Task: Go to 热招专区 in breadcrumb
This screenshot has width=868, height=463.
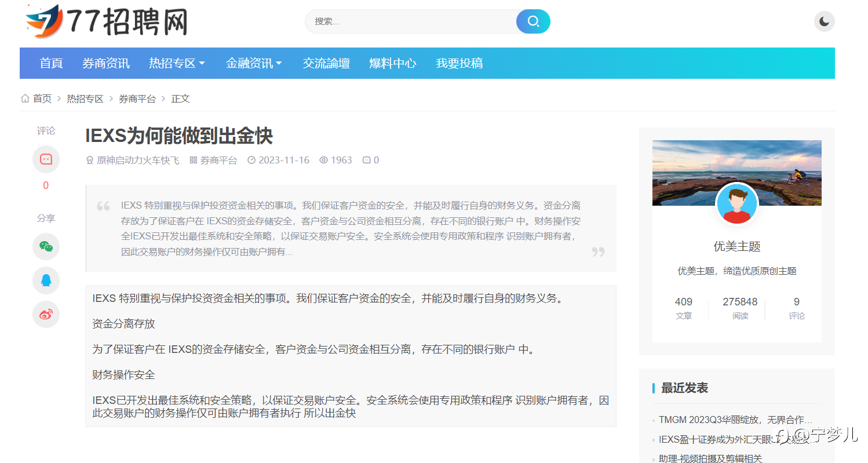Action: 85,99
